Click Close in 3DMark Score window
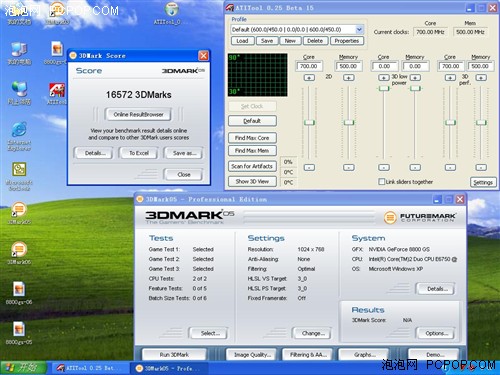Viewport: 500px width, 375px height. click(184, 175)
